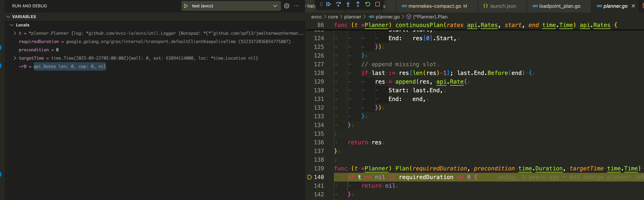
Task: Click line number 136 in the gutter
Action: click(319, 142)
